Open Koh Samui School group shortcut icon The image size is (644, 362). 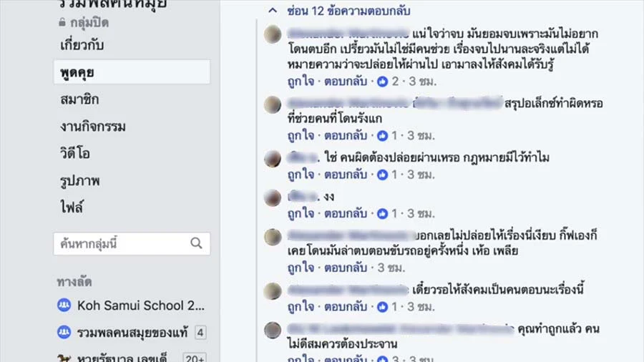tap(64, 305)
